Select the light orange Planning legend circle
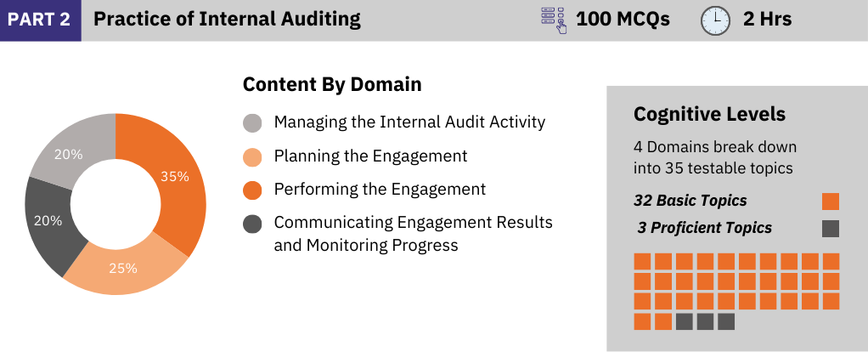This screenshot has height=352, width=868. [x=252, y=157]
